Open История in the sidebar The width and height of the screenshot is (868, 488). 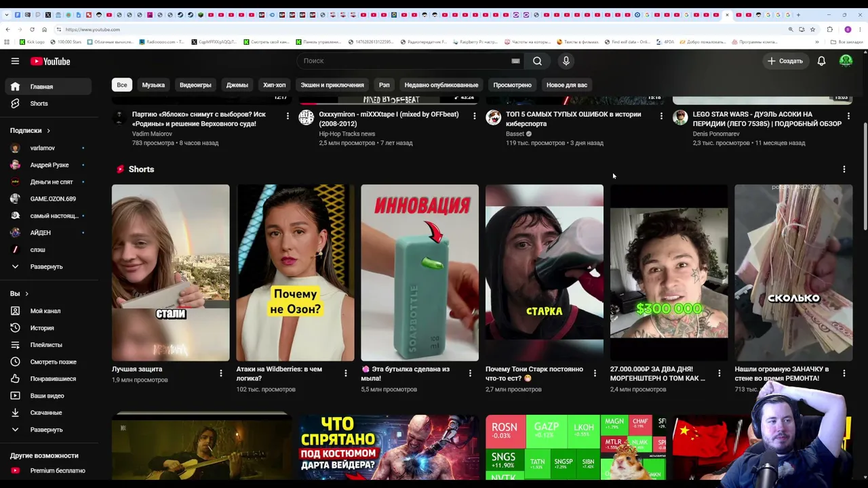pos(47,328)
